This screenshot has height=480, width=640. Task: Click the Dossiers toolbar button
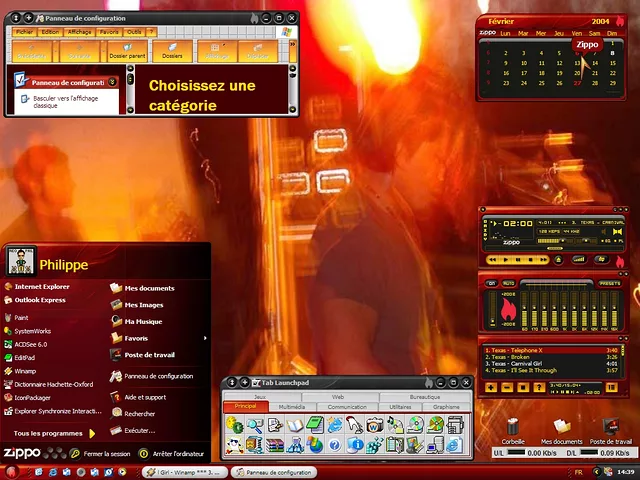coord(172,51)
